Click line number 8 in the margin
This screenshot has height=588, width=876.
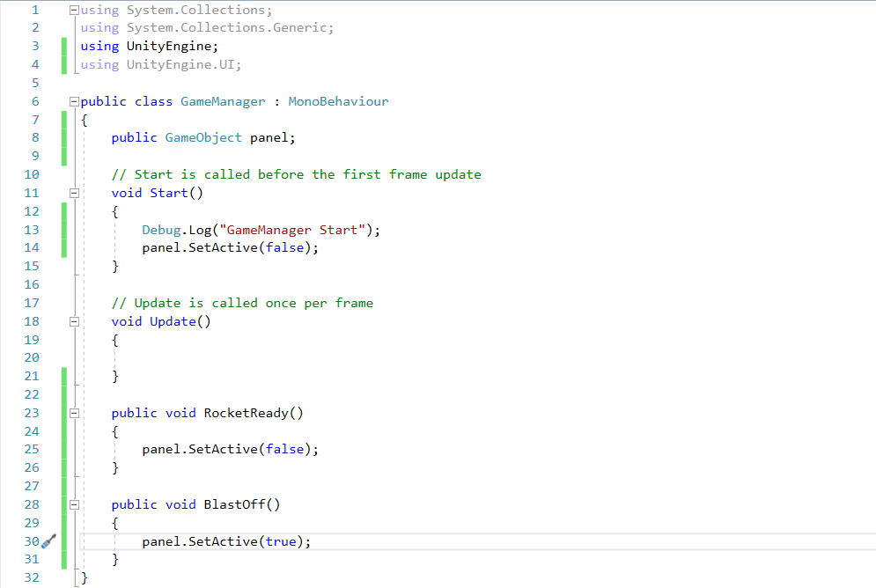coord(35,138)
